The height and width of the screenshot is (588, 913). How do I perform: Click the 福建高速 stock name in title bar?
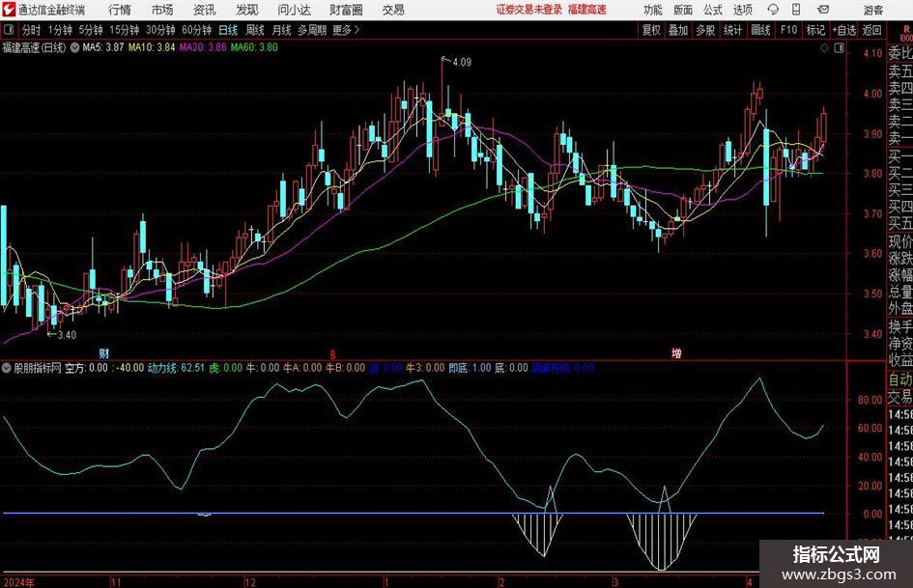[587, 10]
